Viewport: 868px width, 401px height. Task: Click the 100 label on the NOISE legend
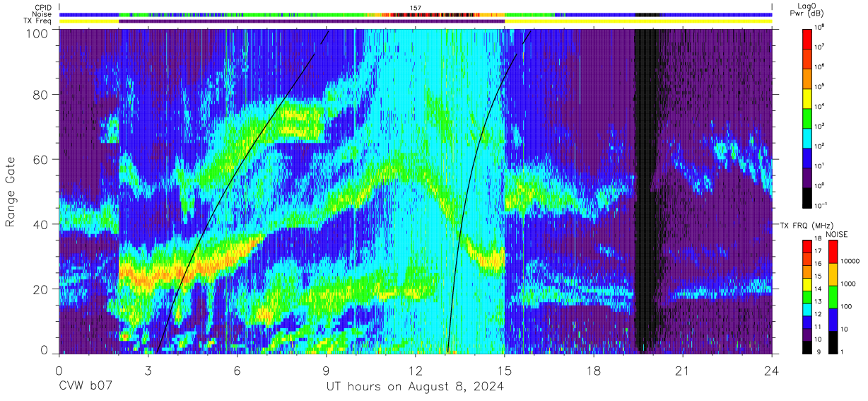pos(848,306)
